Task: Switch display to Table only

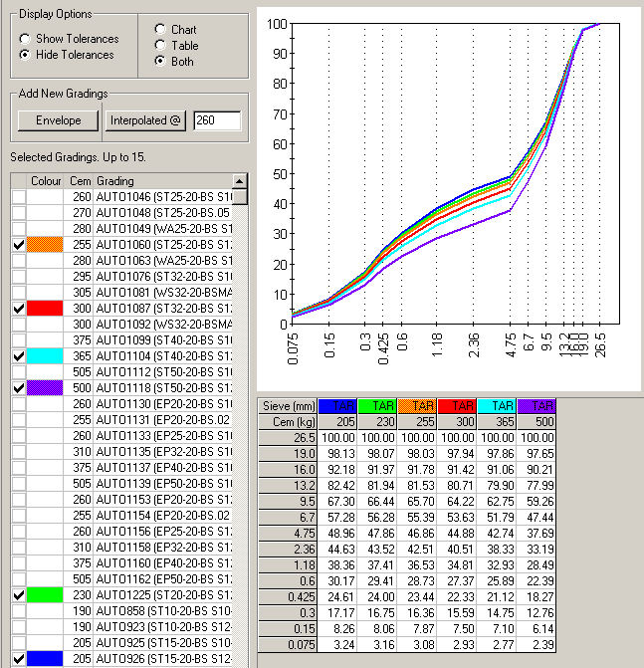Action: coord(160,46)
